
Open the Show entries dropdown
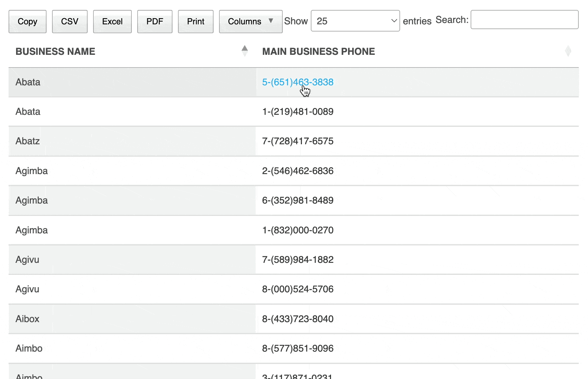(355, 21)
